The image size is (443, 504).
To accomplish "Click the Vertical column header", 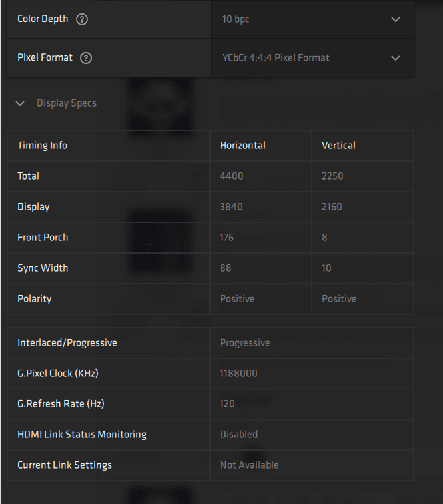I will click(338, 145).
